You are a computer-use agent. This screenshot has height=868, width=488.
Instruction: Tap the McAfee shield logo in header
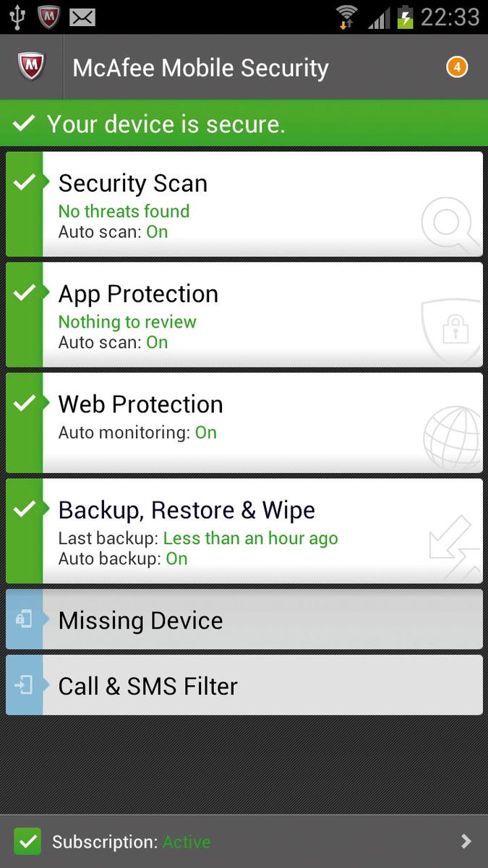(31, 67)
